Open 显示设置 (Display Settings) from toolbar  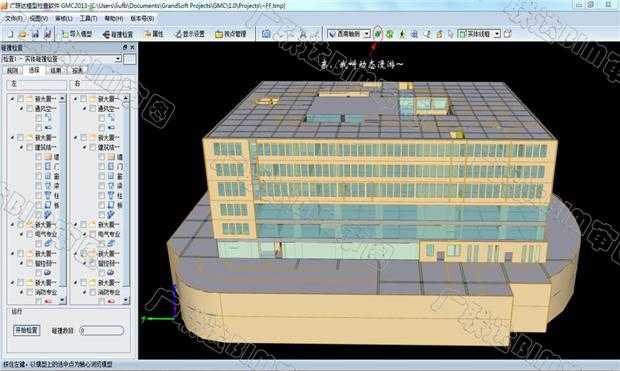click(190, 34)
